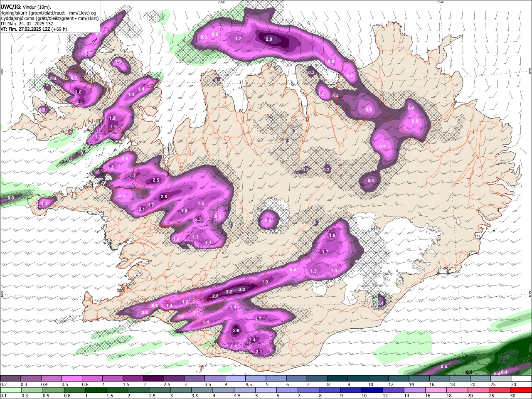Pick the pale lavender 4 swatch in snow legend

234,379
